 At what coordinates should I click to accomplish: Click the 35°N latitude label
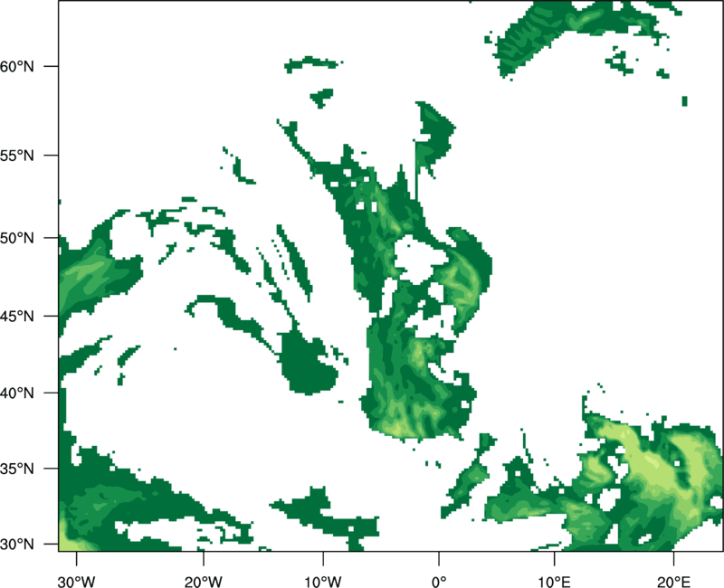pyautogui.click(x=17, y=469)
